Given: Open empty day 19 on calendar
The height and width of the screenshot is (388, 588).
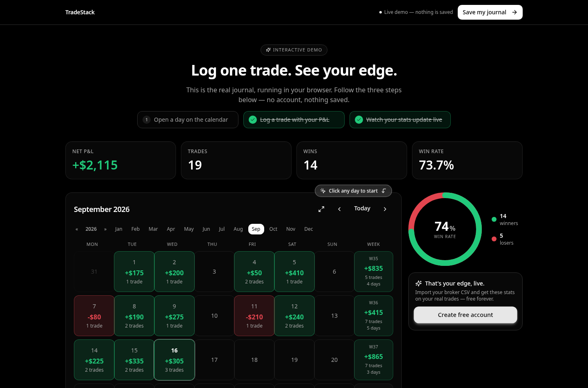Looking at the screenshot, I should coord(294,360).
